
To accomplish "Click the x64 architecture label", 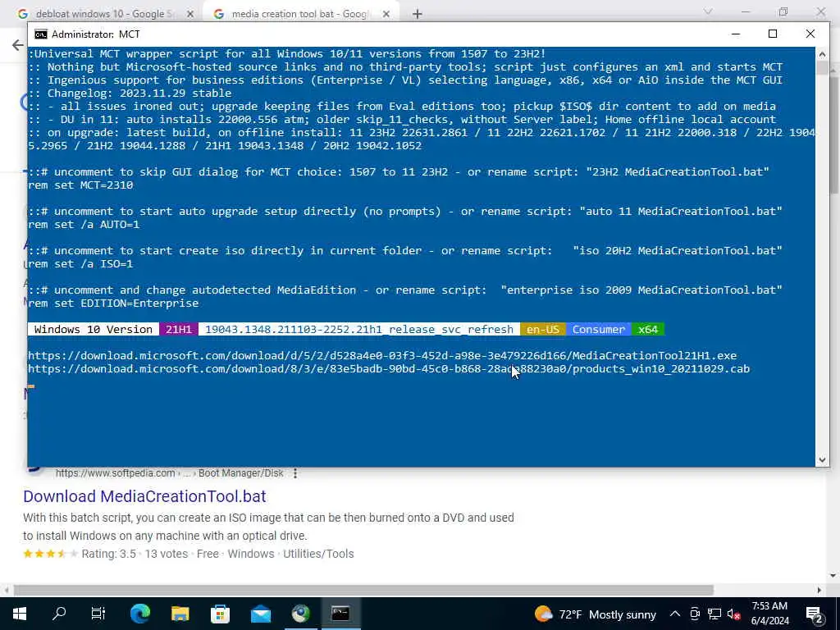I will 648,330.
